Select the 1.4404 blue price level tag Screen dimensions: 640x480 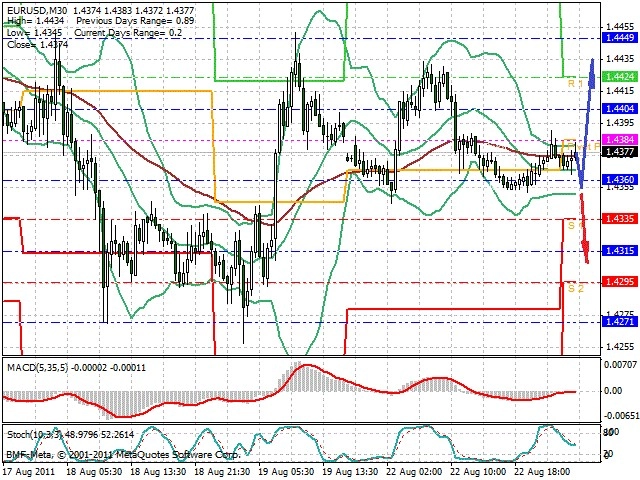(x=620, y=109)
